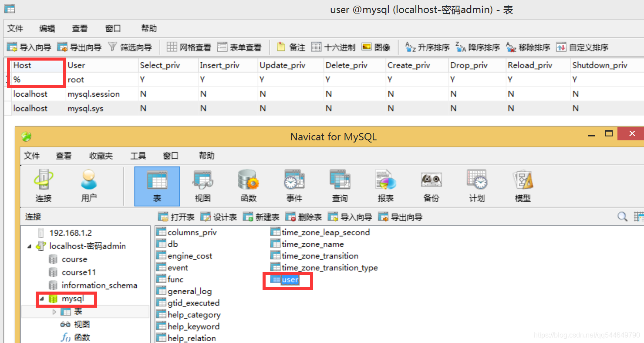644x343 pixels.
Task: Click 新建表 new table button
Action: (261, 217)
